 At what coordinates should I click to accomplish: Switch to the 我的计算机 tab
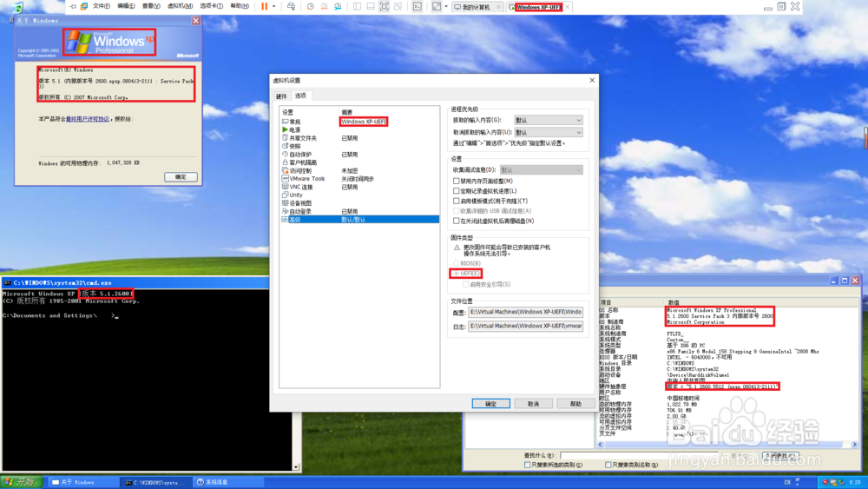(x=476, y=7)
